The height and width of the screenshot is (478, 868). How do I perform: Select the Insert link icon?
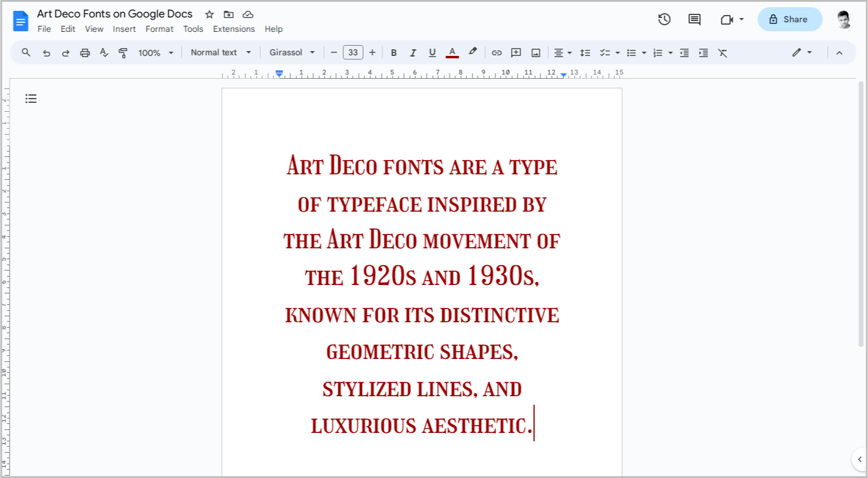point(497,52)
